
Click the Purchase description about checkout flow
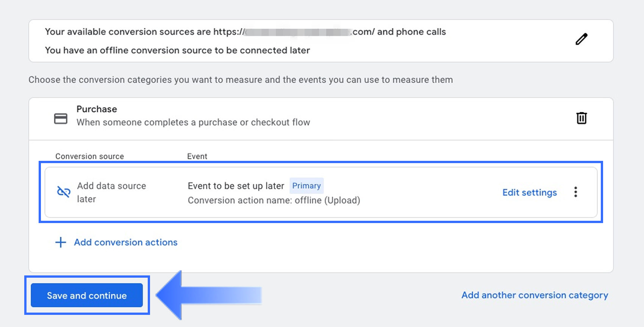[193, 123]
